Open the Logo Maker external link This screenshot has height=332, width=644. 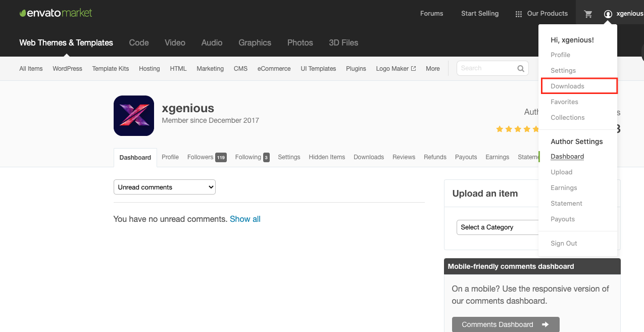click(x=395, y=69)
